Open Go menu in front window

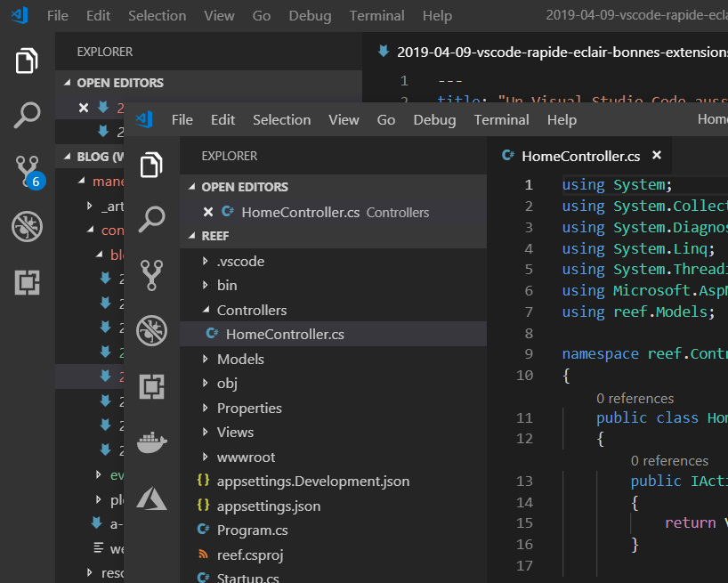(386, 120)
